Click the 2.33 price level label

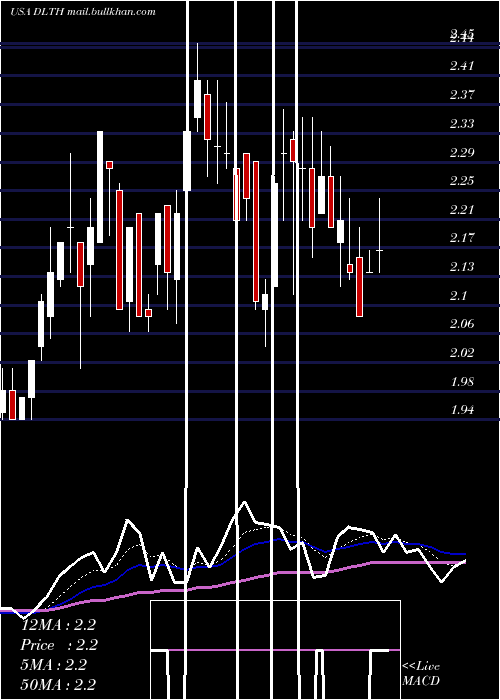(x=462, y=123)
